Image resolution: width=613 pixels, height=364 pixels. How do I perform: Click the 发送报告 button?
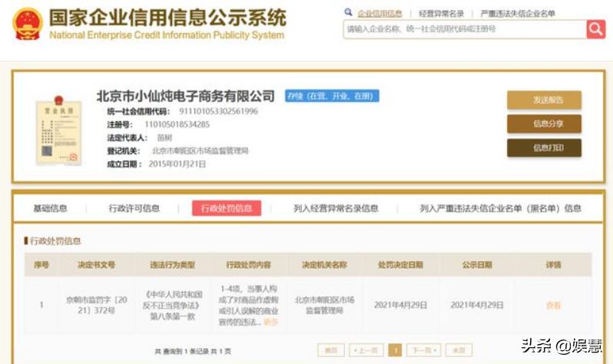pos(544,100)
